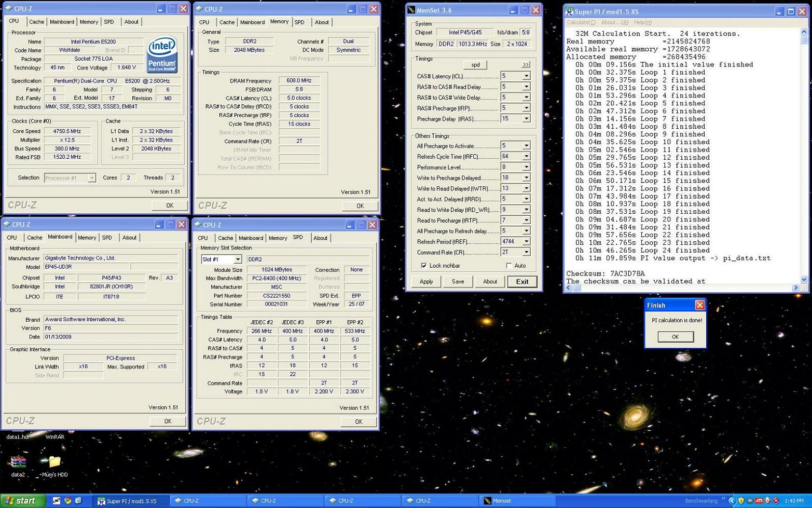Confirm OK in PI calculation Finish dialog
Screen dimensions: 812x508
tap(675, 337)
